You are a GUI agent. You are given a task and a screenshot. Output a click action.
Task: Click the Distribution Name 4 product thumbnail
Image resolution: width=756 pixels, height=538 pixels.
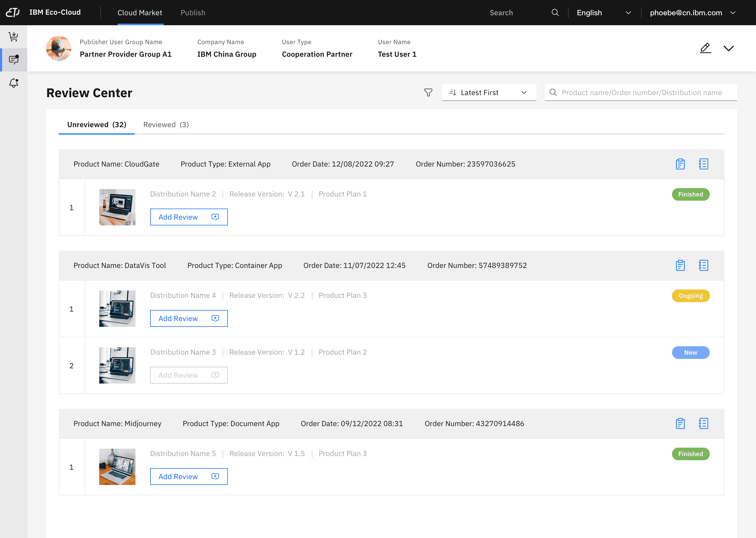pos(117,308)
